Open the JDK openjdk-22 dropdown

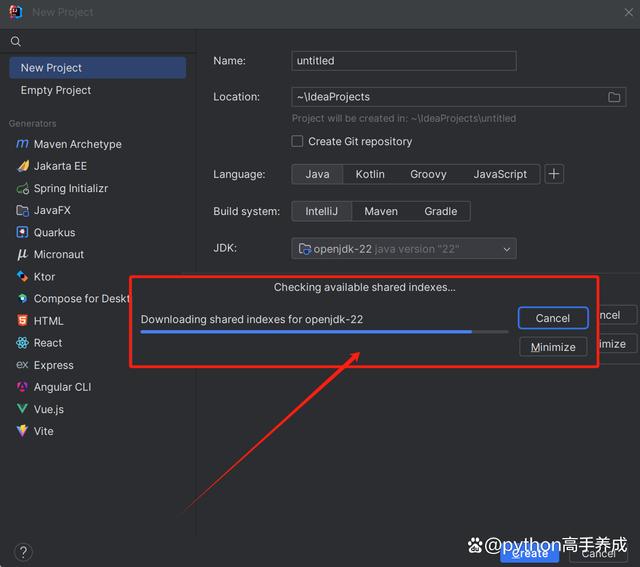pyautogui.click(x=404, y=249)
